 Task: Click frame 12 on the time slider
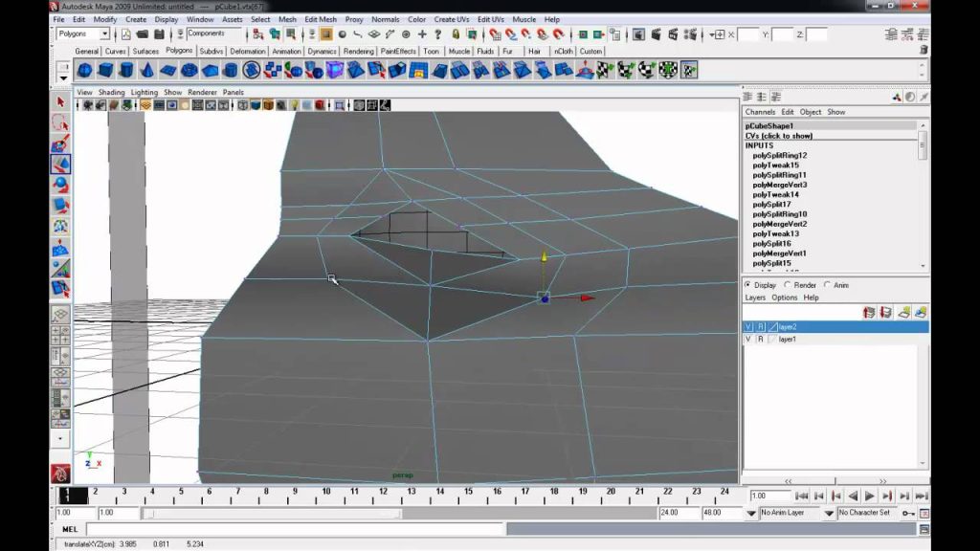[383, 496]
